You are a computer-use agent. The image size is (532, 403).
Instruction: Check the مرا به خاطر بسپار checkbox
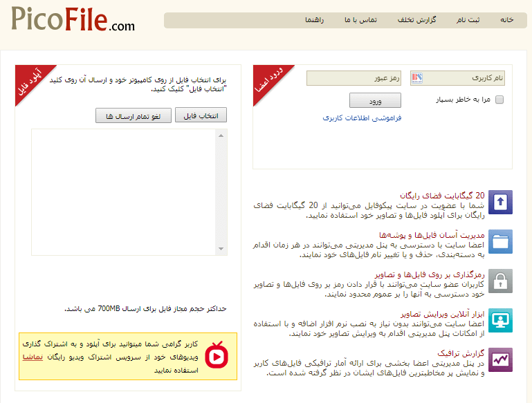click(x=499, y=100)
